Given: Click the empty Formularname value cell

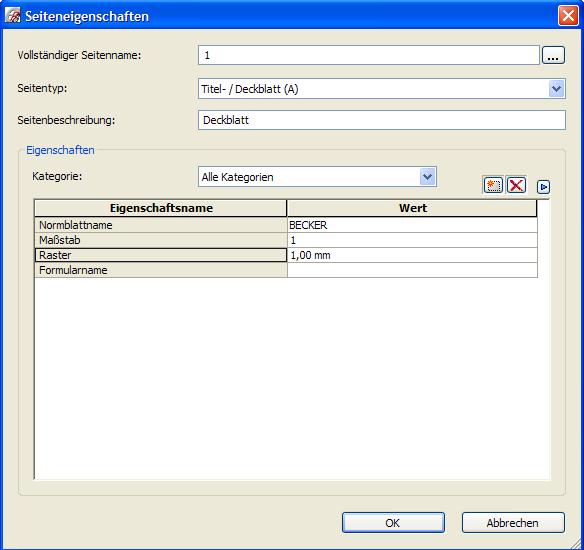Looking at the screenshot, I should pos(412,270).
